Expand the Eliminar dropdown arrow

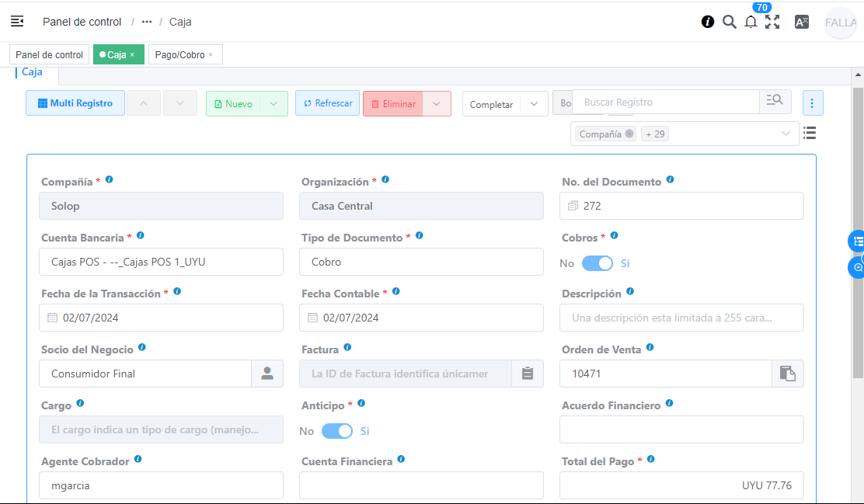pos(437,103)
